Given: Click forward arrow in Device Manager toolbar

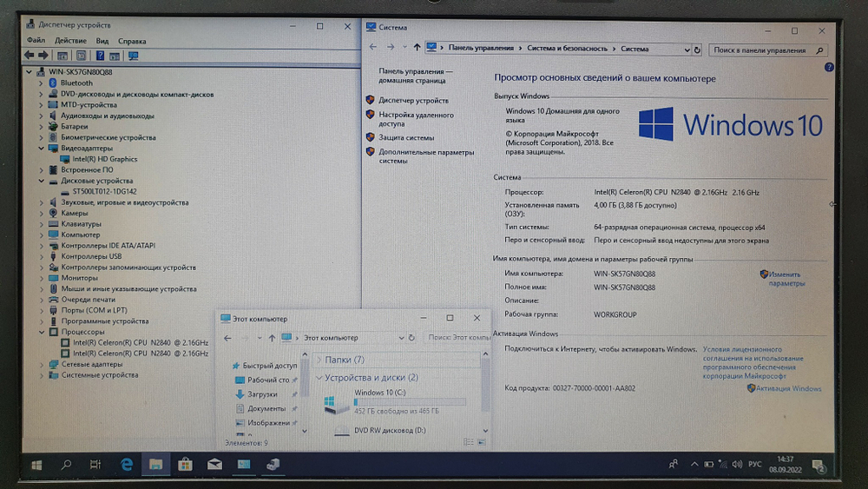Looking at the screenshot, I should coord(43,56).
